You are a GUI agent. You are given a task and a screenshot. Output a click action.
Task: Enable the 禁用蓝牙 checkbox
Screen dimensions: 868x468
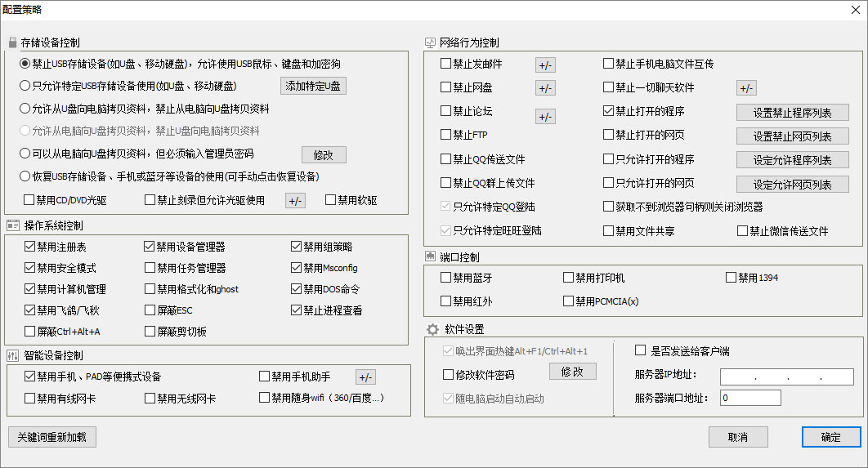[445, 278]
